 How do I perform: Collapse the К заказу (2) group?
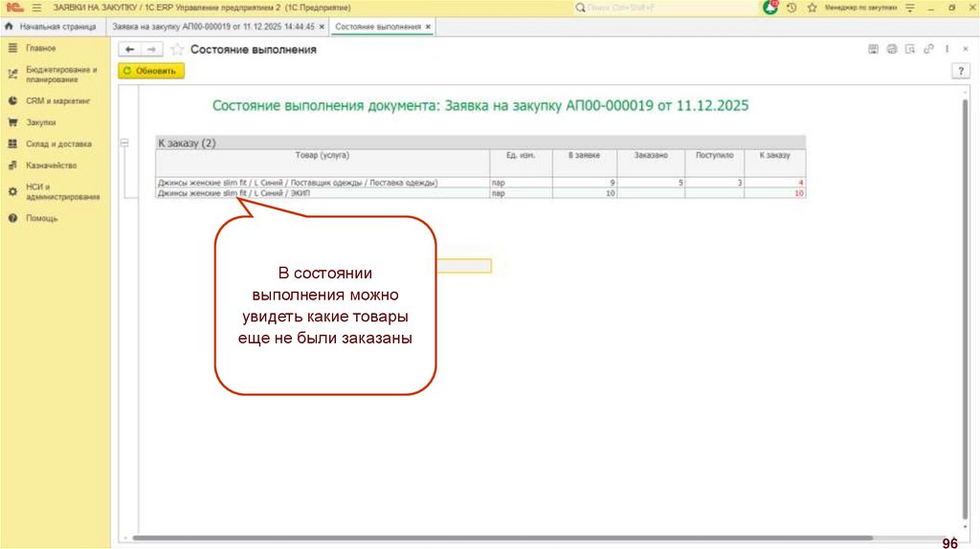[x=124, y=143]
